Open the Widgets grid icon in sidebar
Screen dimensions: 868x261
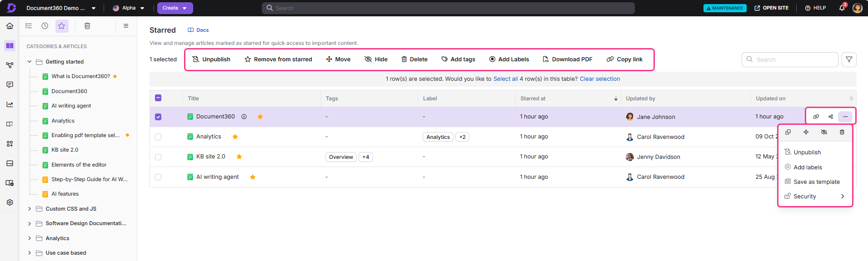tap(10, 144)
